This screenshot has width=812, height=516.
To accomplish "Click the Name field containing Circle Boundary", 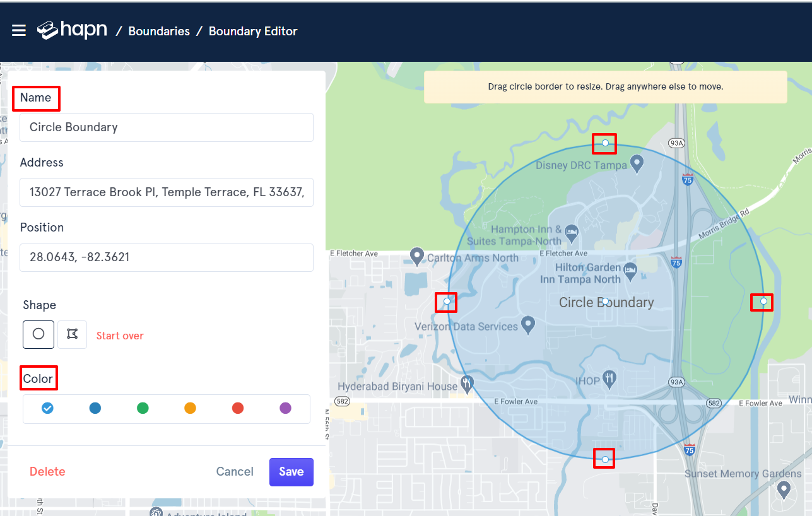I will (x=167, y=127).
